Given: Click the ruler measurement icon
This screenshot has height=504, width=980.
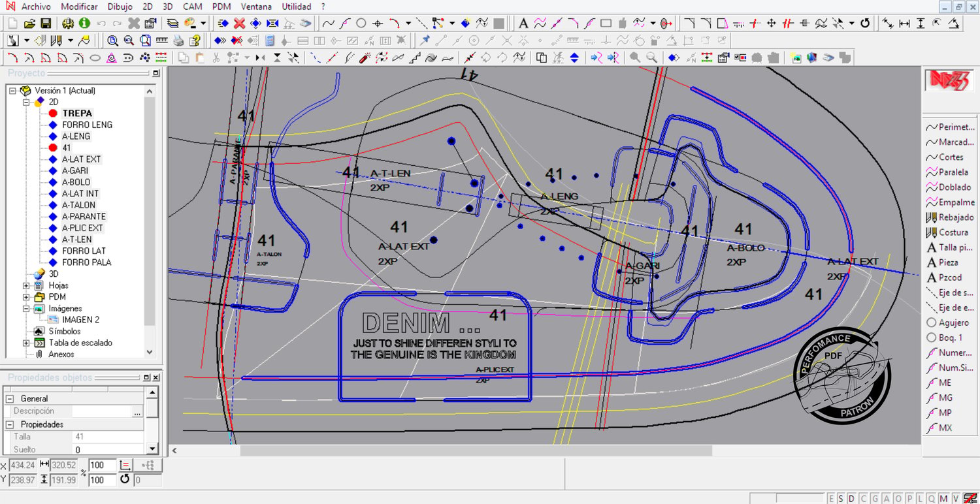Looking at the screenshot, I should coord(162,40).
